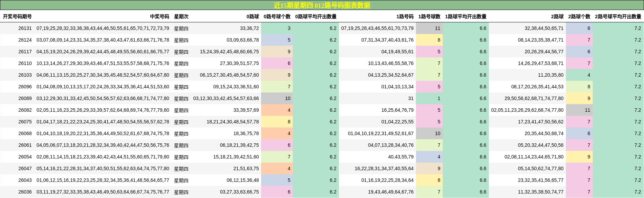Select 2路球 cell 02,08,11,14,23,44,65,71,80

point(534,157)
